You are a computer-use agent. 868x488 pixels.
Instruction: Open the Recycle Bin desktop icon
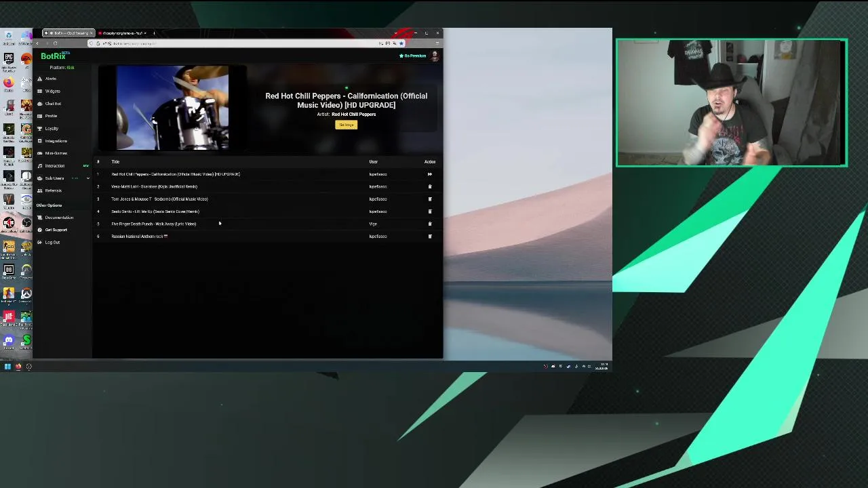[x=9, y=35]
